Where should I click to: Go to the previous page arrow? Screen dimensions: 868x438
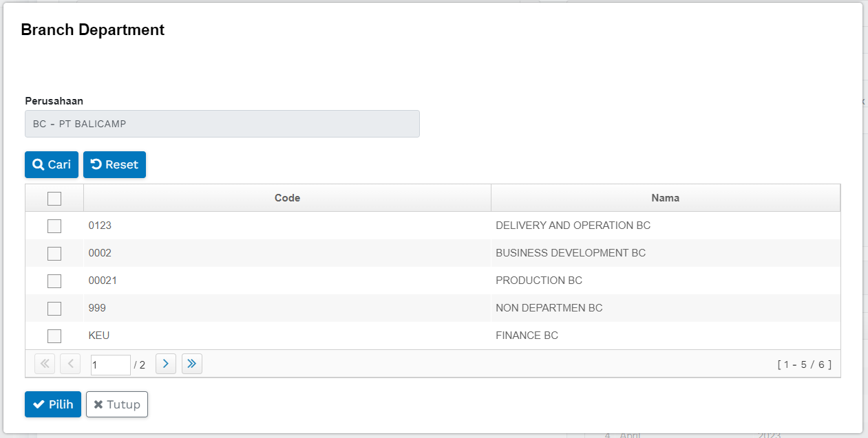(x=70, y=364)
